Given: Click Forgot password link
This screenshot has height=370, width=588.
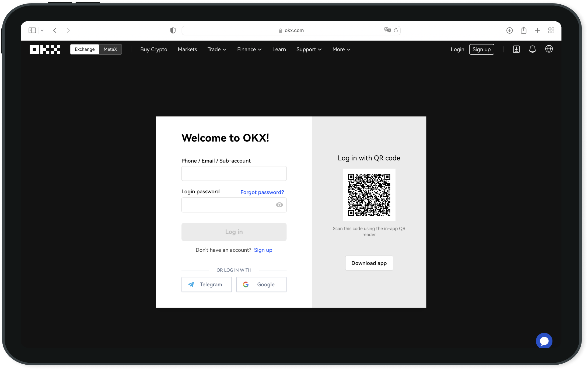Looking at the screenshot, I should 262,192.
